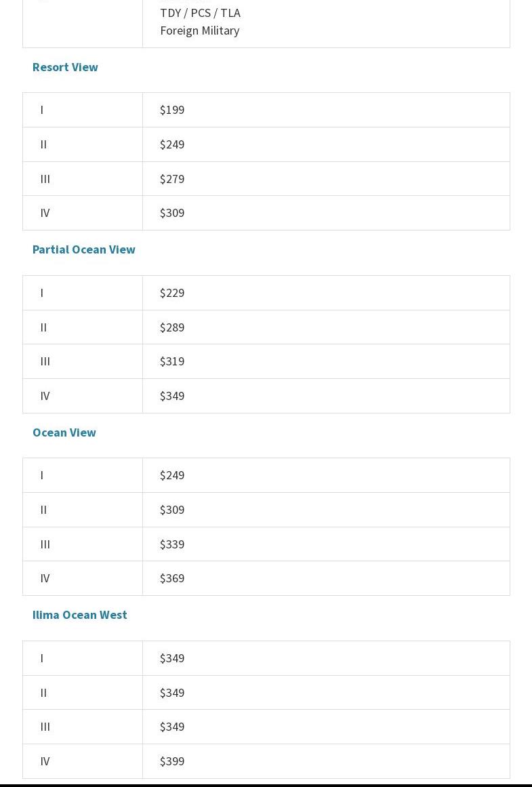532x787 pixels.
Task: Click category I in Ilima Ocean West table
Action: click(41, 658)
